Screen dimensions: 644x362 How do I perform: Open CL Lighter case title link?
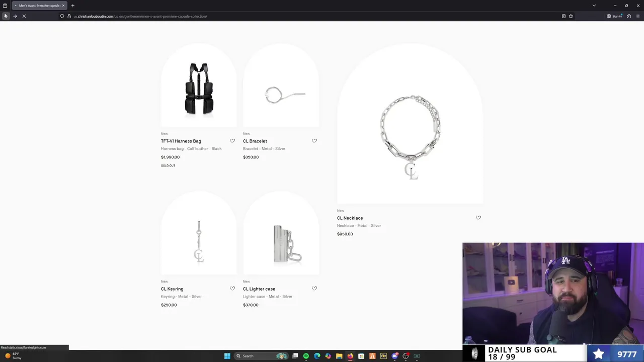tap(259, 289)
